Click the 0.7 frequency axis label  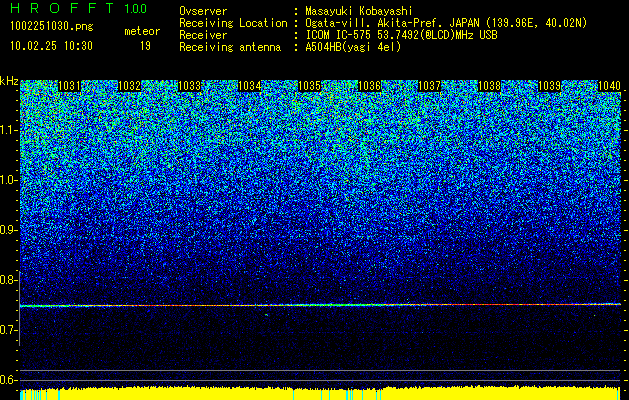[x=9, y=330]
